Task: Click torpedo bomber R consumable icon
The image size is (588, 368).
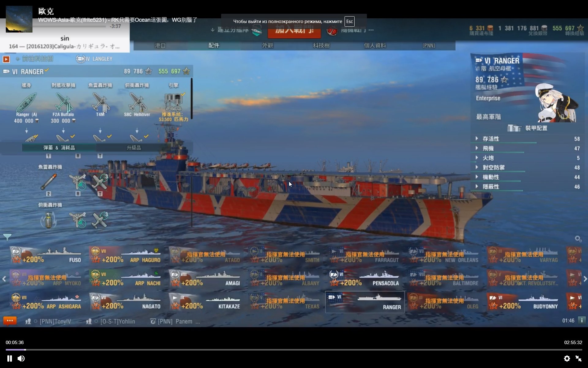Action: [78, 182]
